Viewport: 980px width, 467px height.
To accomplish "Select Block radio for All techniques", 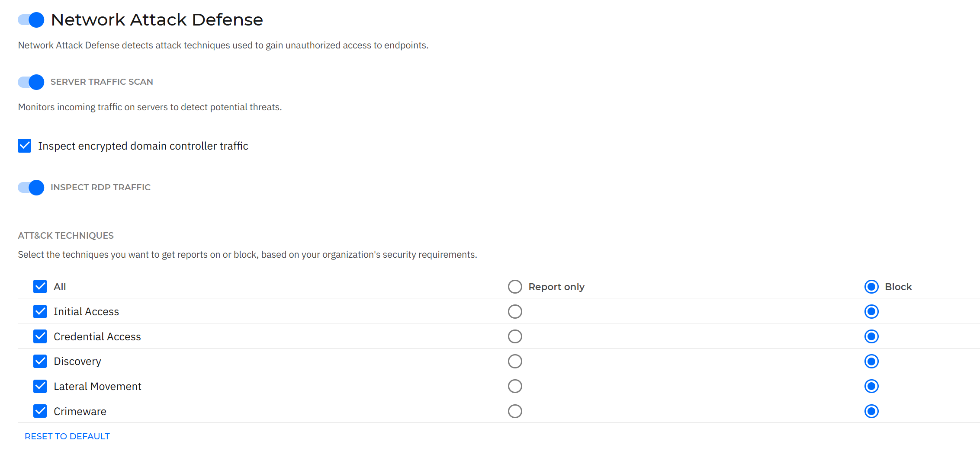I will [871, 287].
